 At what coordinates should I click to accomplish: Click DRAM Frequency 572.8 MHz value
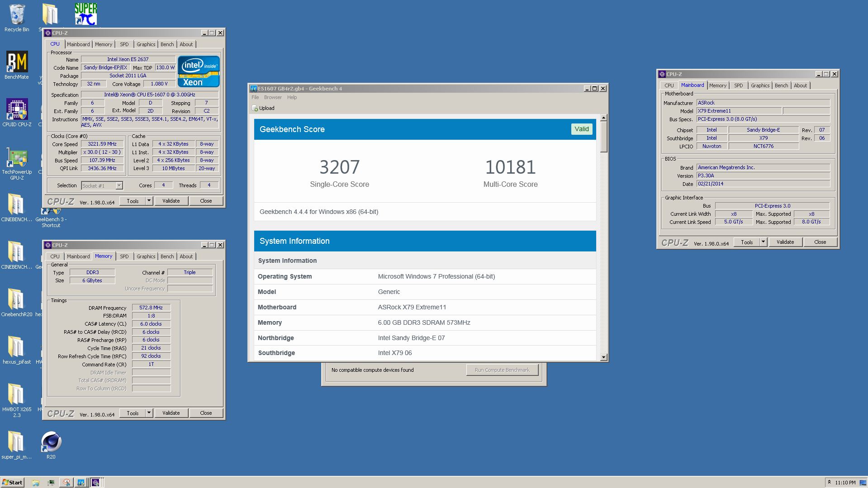[151, 308]
